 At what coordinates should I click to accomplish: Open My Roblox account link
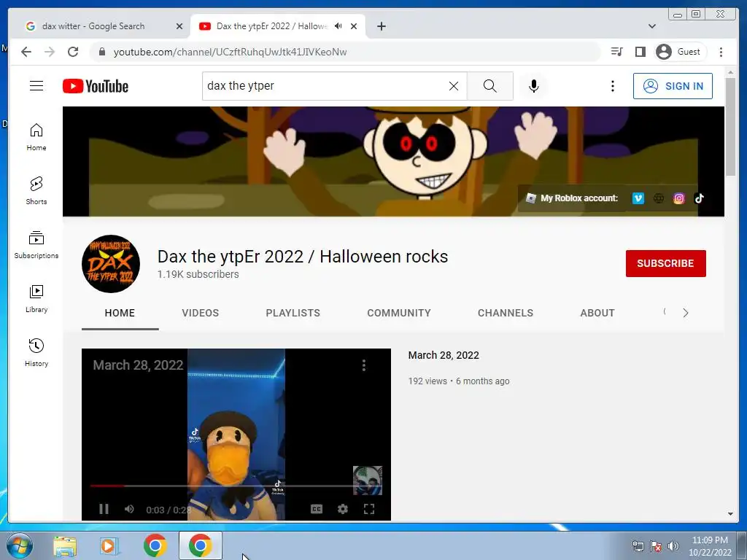[x=572, y=198]
